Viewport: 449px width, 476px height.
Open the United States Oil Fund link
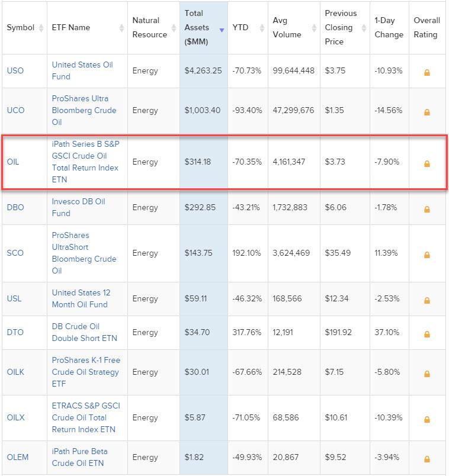click(82, 70)
